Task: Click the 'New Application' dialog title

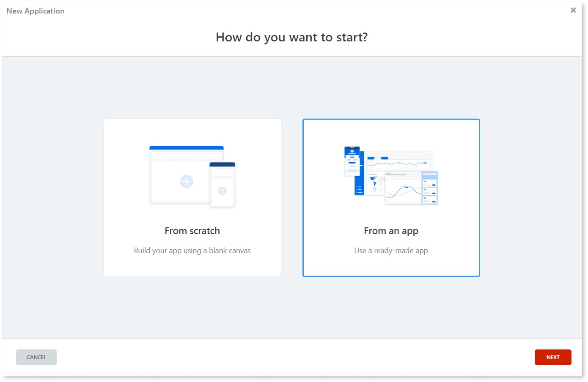Action: (36, 11)
